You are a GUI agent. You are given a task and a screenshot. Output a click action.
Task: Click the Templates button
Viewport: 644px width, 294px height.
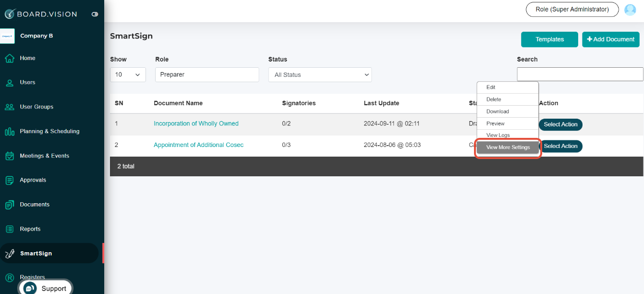point(549,39)
